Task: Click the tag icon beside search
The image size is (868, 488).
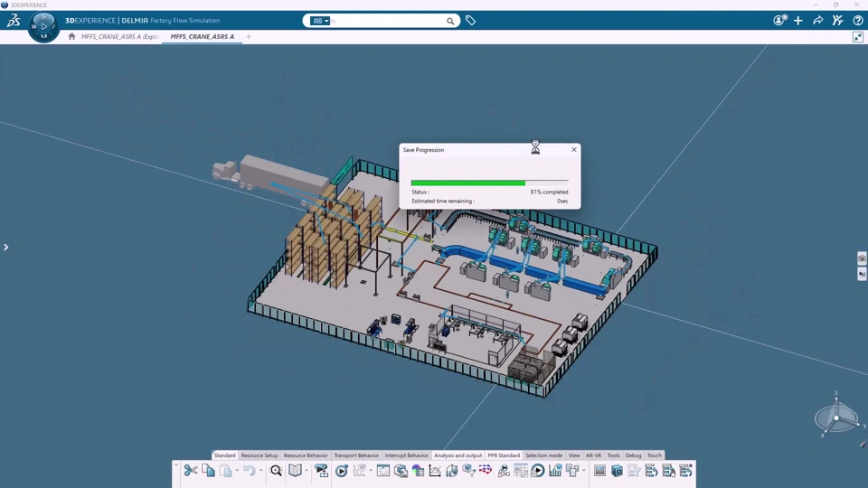Action: pos(470,21)
